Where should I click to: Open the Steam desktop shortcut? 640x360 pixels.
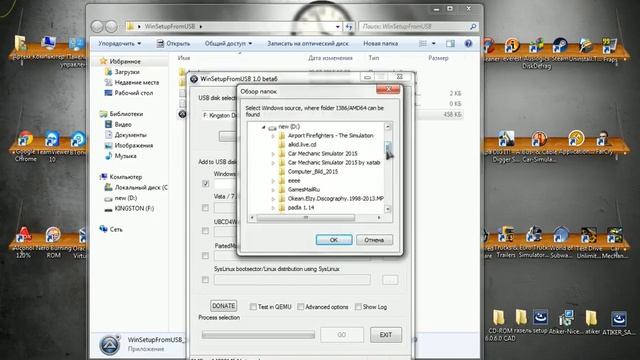(560, 49)
